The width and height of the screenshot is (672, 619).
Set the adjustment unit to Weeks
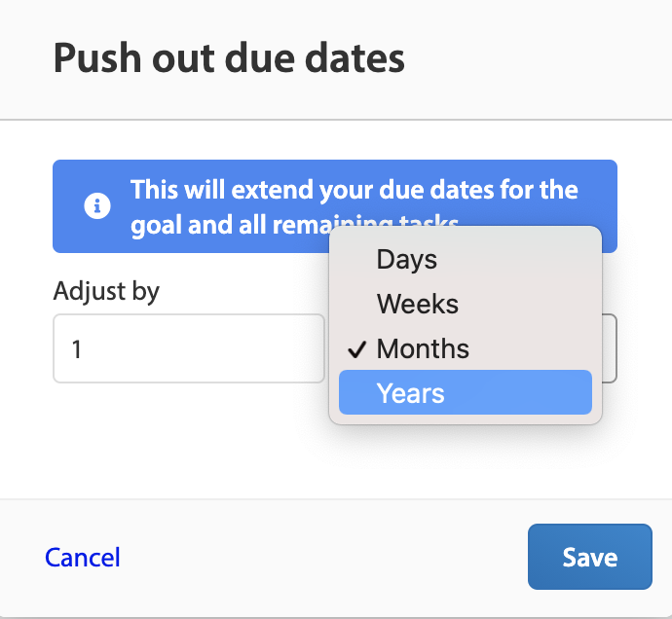[465, 304]
